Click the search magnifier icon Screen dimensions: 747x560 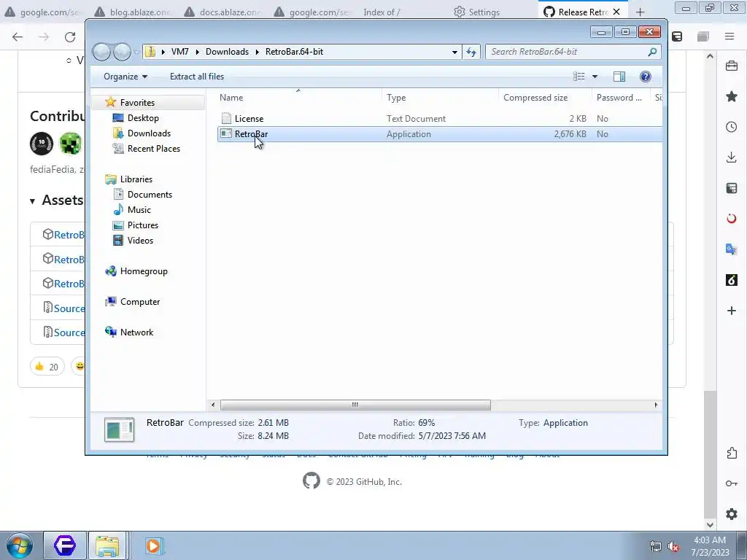652,52
